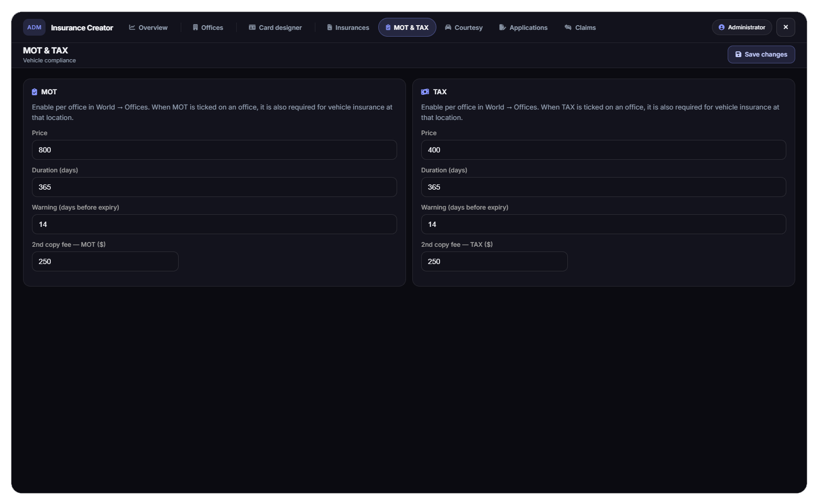Select the MOT & TAX tab
Viewport: 823px width, 504px height.
tap(407, 27)
